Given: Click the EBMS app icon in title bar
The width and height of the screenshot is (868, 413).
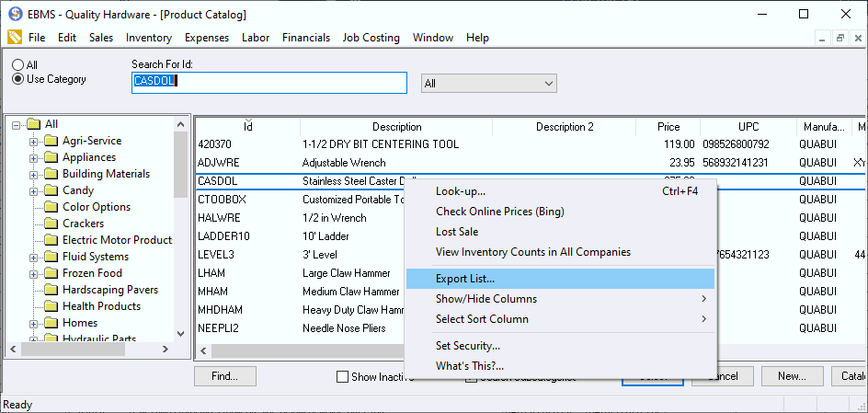Looking at the screenshot, I should coord(15,15).
